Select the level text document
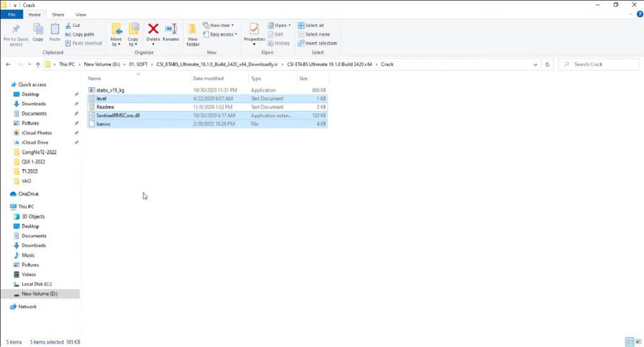This screenshot has height=347, width=644. [x=208, y=99]
